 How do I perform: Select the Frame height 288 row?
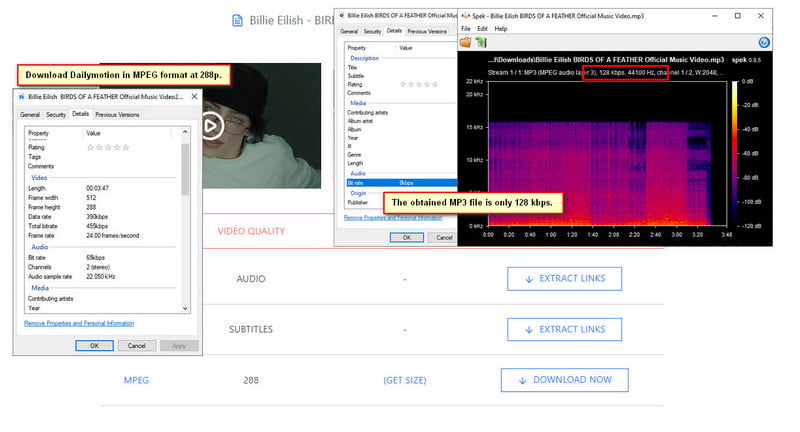point(102,207)
